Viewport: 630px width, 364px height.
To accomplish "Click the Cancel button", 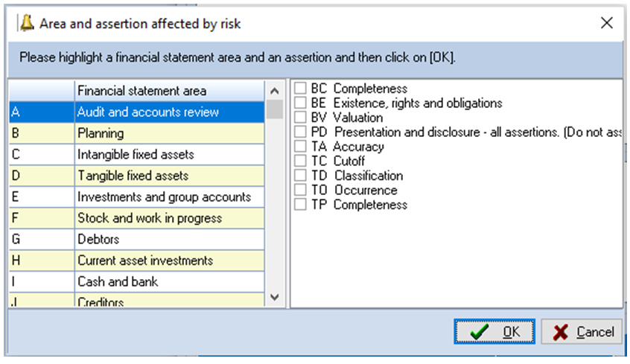I will pos(582,332).
